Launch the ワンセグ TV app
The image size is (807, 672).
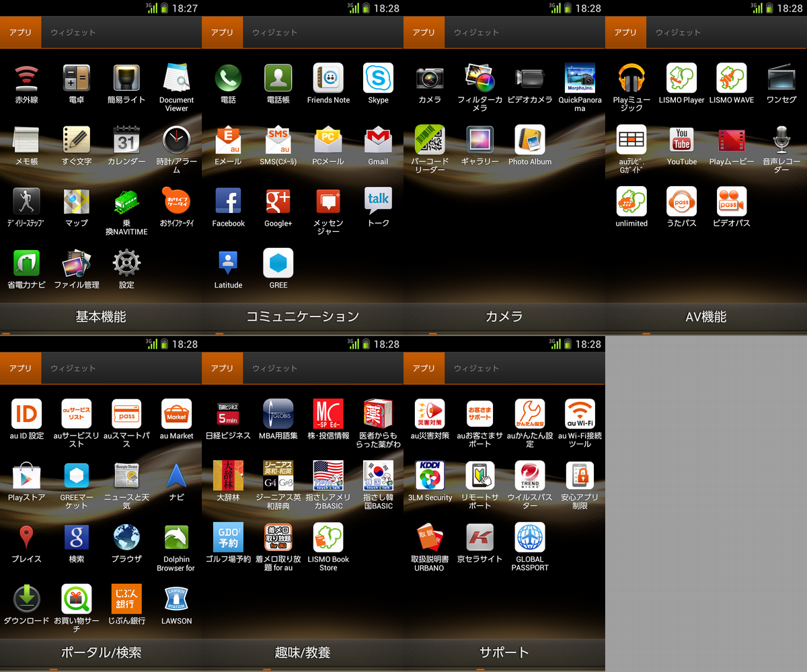[x=781, y=79]
